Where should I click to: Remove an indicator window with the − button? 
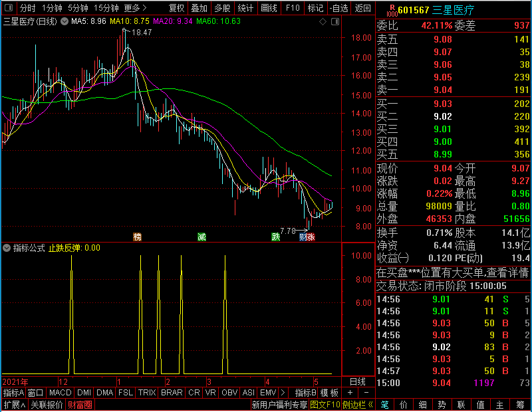pyautogui.click(x=366, y=393)
